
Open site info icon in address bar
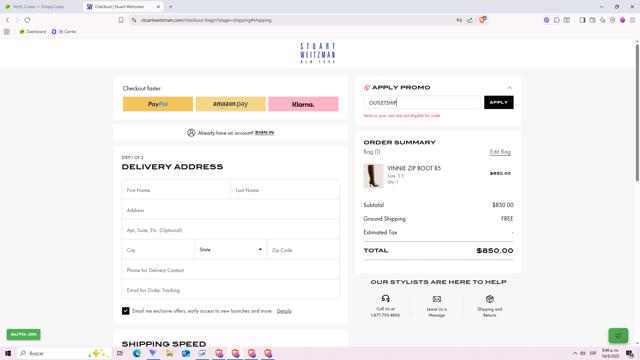tap(133, 20)
